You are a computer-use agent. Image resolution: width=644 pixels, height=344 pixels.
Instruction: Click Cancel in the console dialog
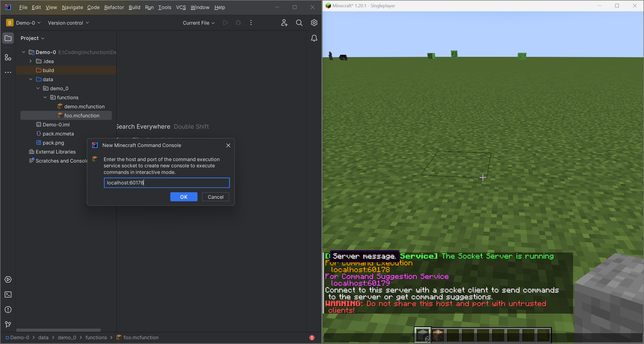click(x=216, y=197)
